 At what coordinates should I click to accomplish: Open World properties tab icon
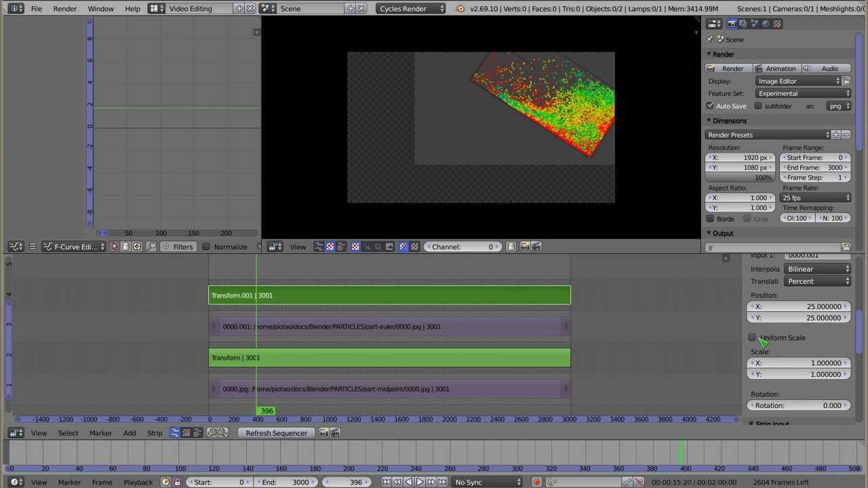(x=766, y=24)
